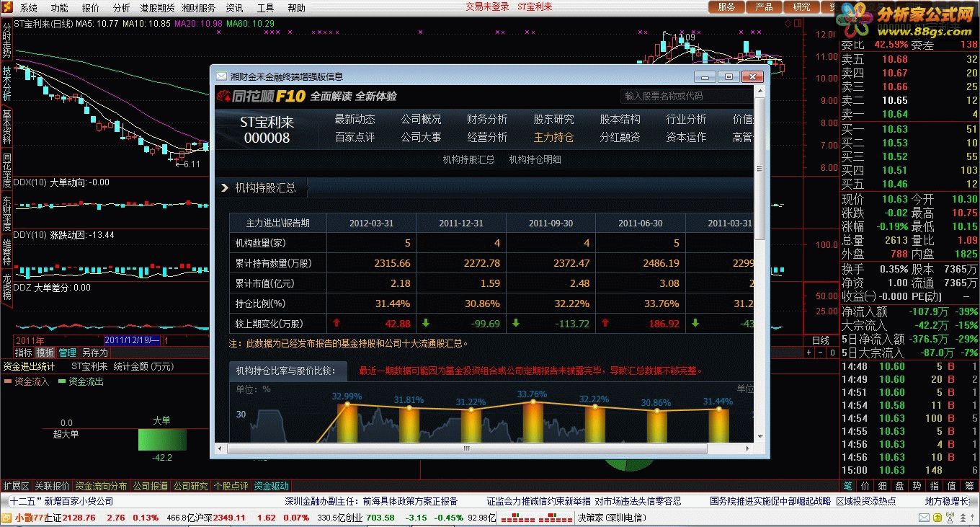Open 财务分析 in the F10 window
Image resolution: width=980 pixels, height=527 pixels.
tap(487, 119)
